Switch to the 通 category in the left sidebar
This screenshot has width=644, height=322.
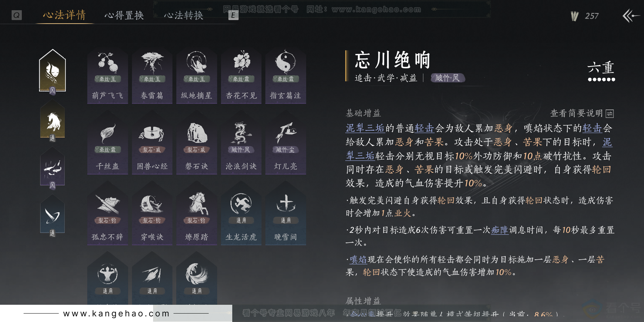(52, 121)
